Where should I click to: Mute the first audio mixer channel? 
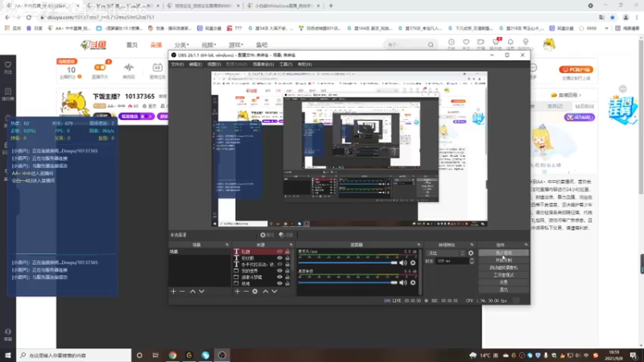[403, 263]
